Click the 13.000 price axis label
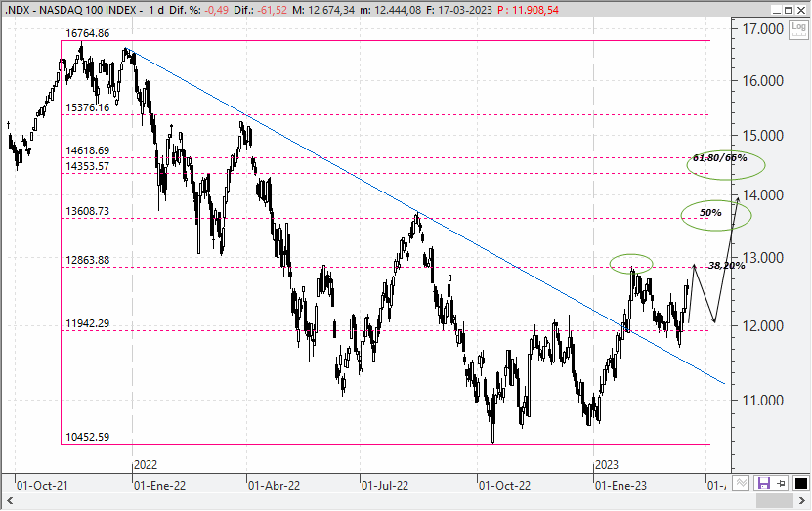This screenshot has width=812, height=511. (763, 258)
